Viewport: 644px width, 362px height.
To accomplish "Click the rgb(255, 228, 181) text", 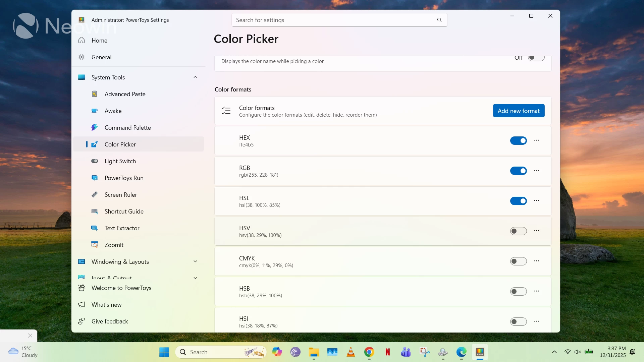I will [x=259, y=175].
